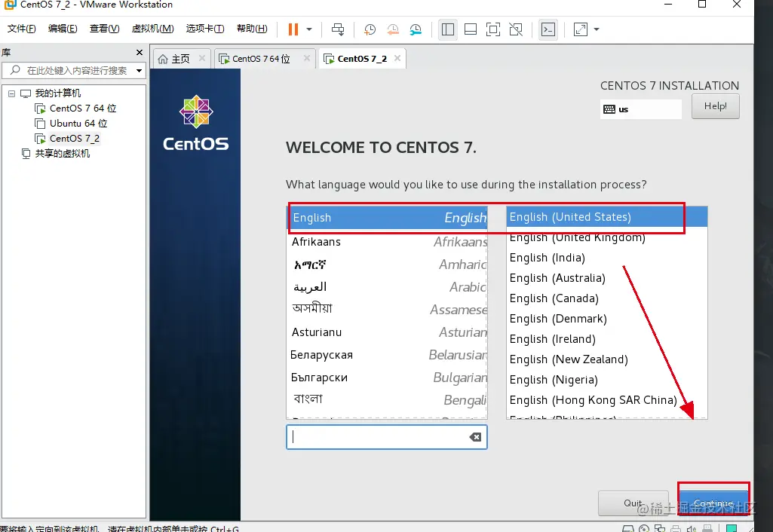Close the 库 library panel
Screen dimensions: 773x532
click(x=140, y=52)
